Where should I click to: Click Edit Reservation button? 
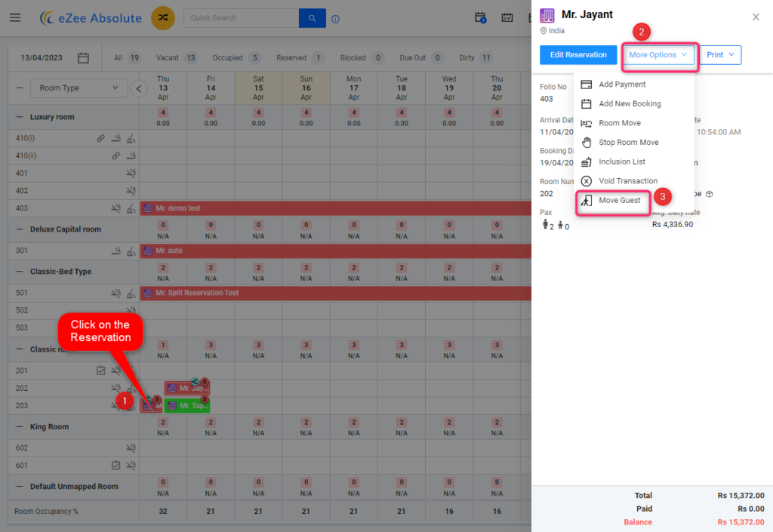point(578,54)
